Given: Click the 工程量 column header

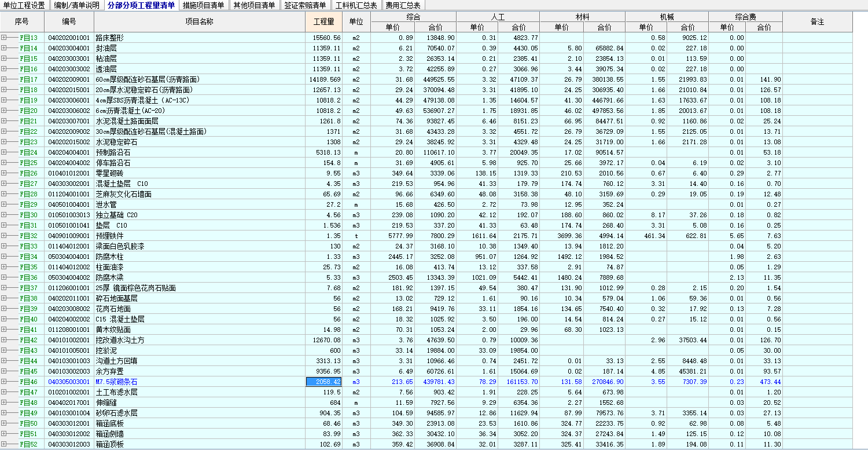Looking at the screenshot, I should coord(323,22).
